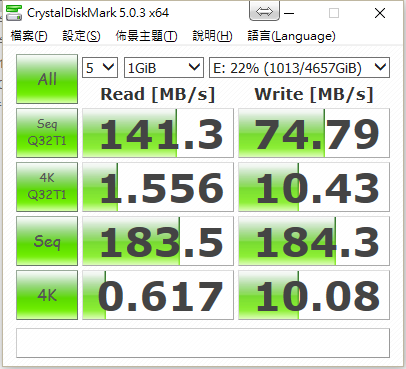406x369 pixels.
Task: Click the Read [MB/s] column header
Action: point(158,94)
